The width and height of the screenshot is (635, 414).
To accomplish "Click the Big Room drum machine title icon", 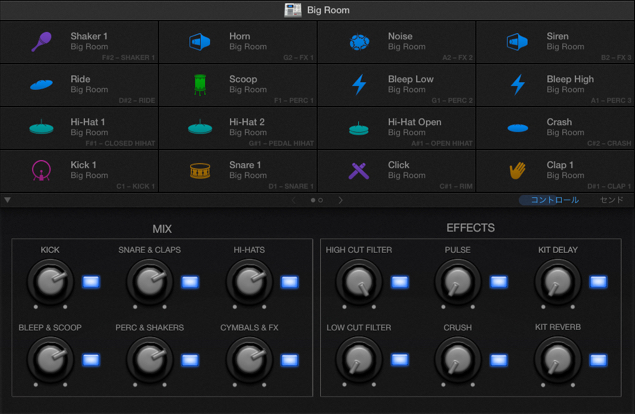I will coord(292,10).
